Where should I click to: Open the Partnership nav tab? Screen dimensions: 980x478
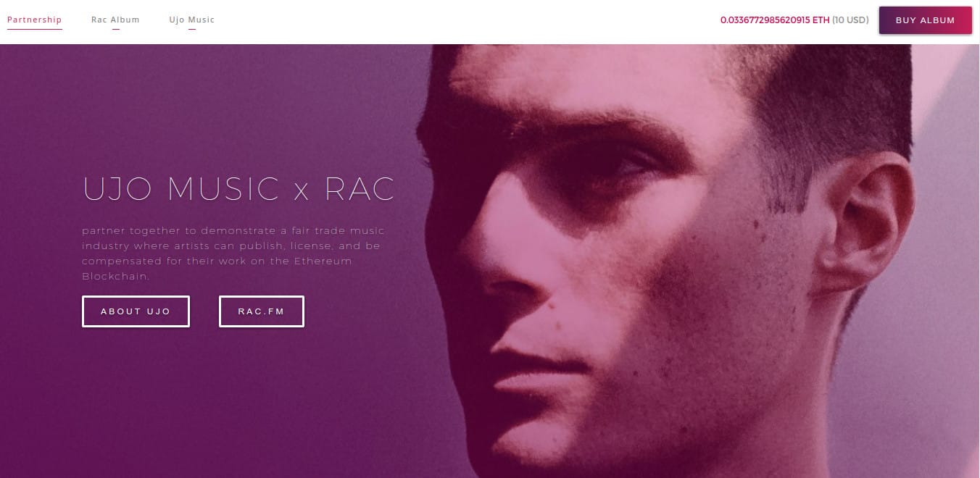[34, 20]
